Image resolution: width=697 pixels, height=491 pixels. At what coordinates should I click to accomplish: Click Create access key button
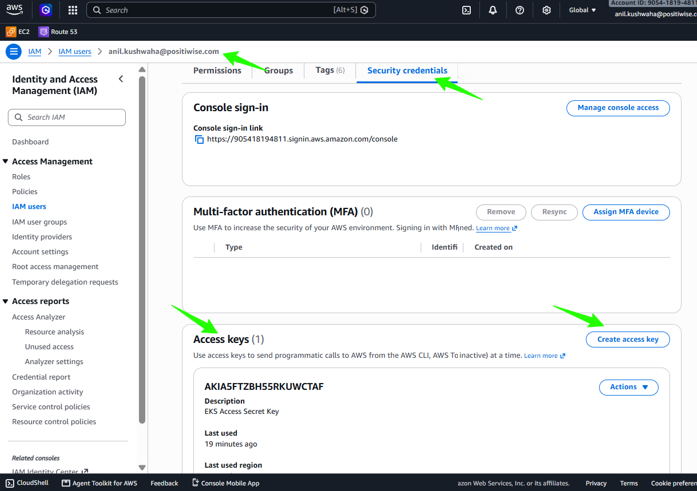tap(628, 339)
